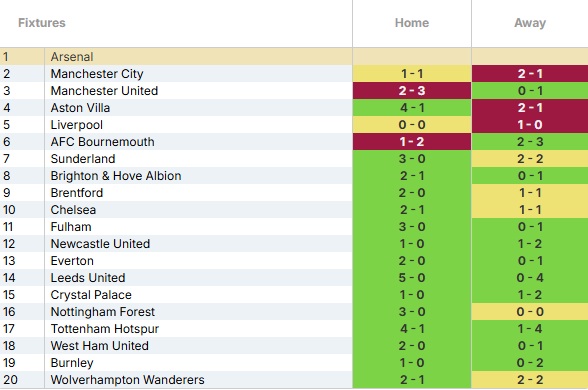
Task: Click Brentford 2-0 home result
Action: (412, 193)
